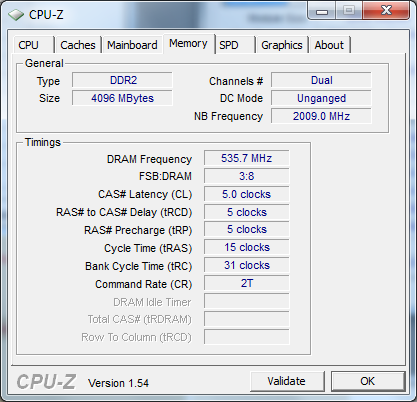
Task: Minimize the CPU-Z window
Action: pos(322,11)
